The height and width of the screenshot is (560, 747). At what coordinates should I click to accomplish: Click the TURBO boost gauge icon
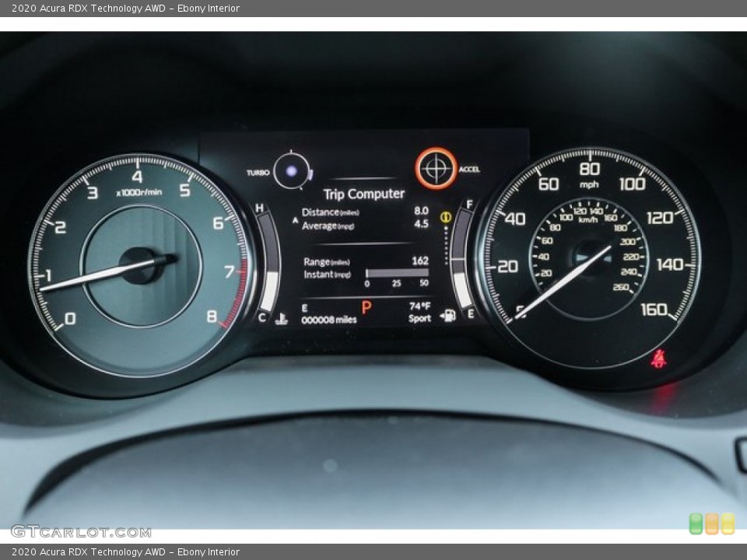pos(293,171)
